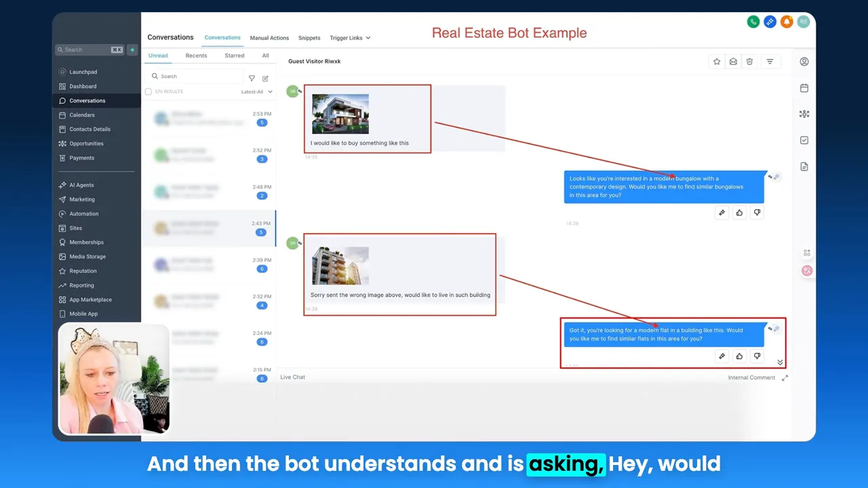Open the Latest-All sort dropdown
The width and height of the screenshot is (868, 488).
click(256, 91)
